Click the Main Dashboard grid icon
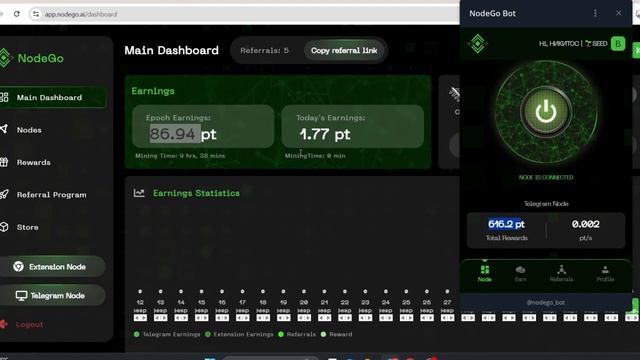 tap(4, 97)
